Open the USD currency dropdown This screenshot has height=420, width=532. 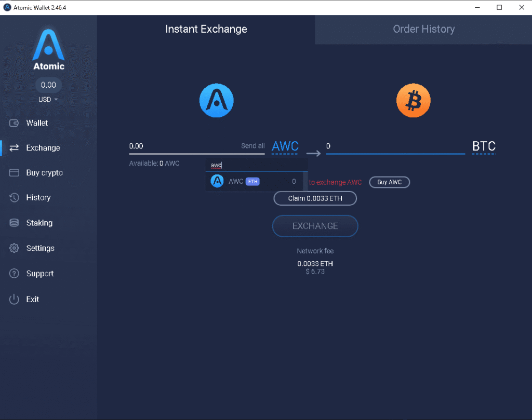pyautogui.click(x=48, y=99)
